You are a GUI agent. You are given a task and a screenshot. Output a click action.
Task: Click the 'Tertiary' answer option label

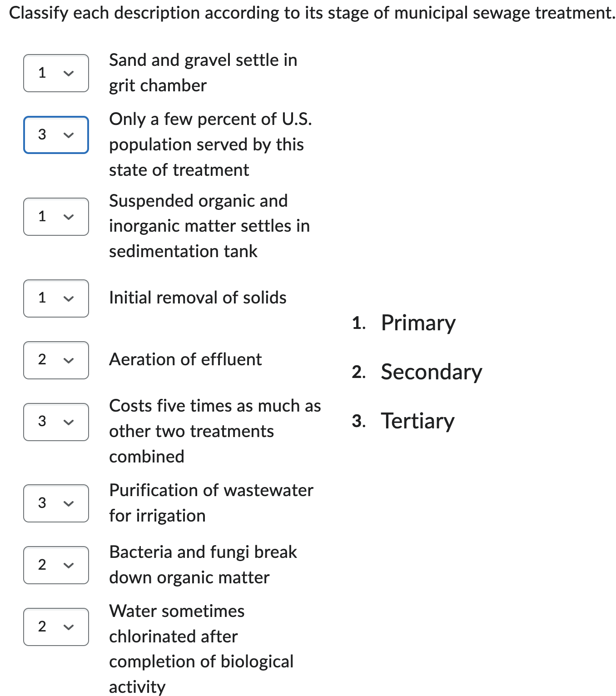[417, 421]
